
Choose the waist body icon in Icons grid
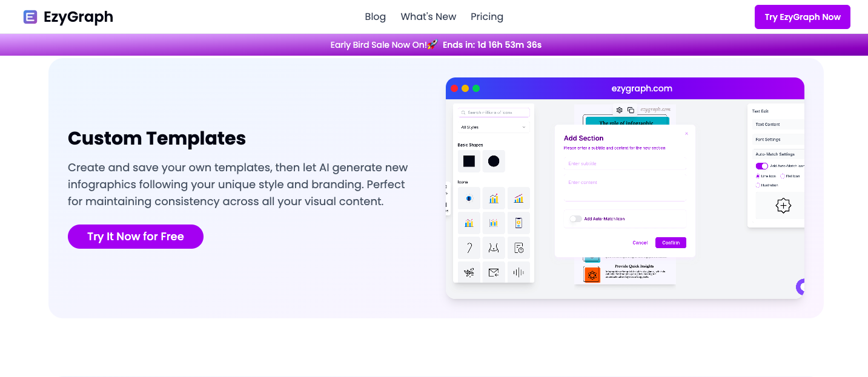click(494, 248)
